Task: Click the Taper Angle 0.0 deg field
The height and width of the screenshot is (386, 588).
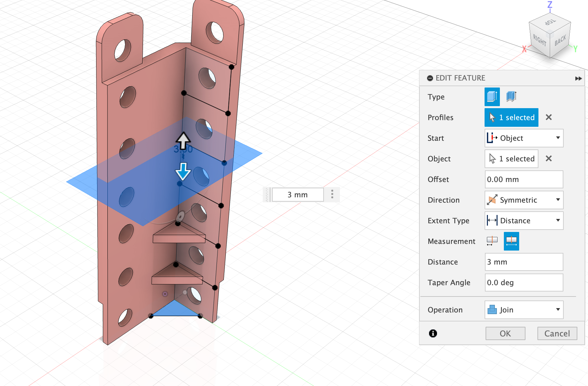Action: coord(524,283)
